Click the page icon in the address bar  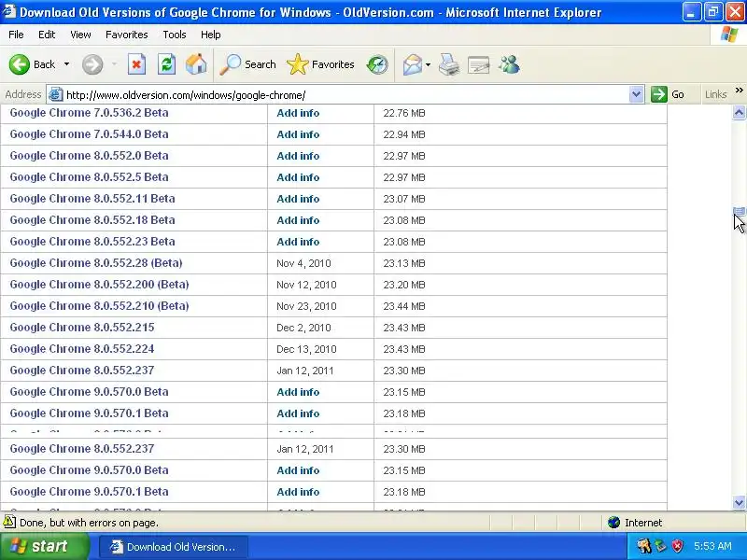[x=56, y=95]
